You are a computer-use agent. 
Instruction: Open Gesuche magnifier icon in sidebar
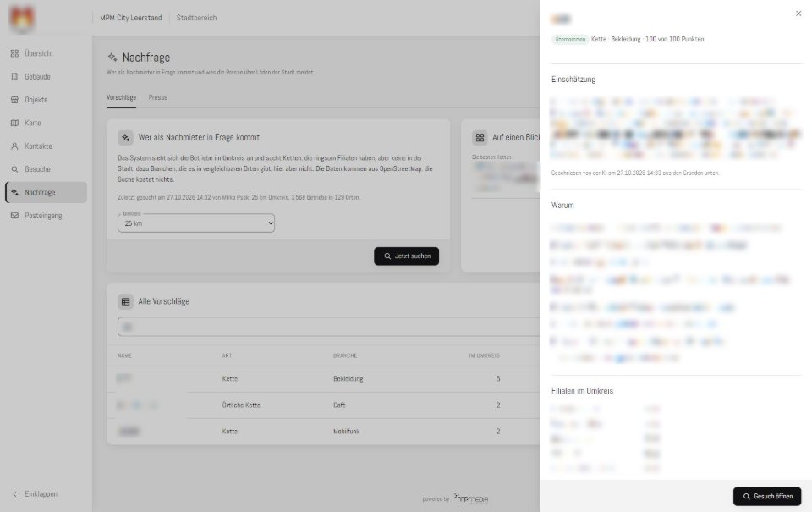14,169
